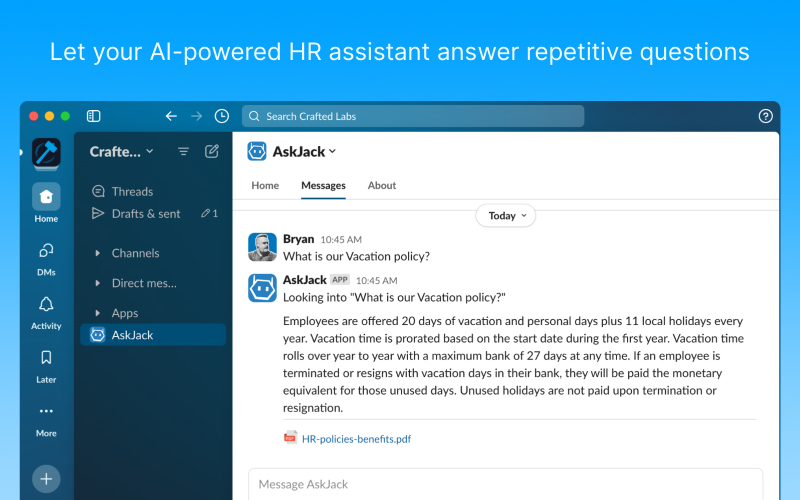Go back with the left arrow
The image size is (800, 500).
click(171, 116)
